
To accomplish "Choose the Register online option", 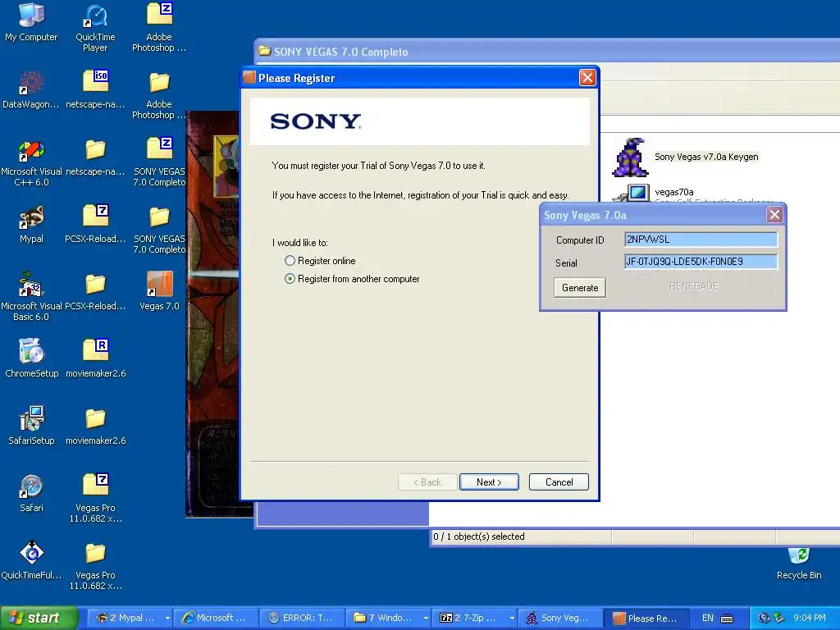I will pos(290,261).
